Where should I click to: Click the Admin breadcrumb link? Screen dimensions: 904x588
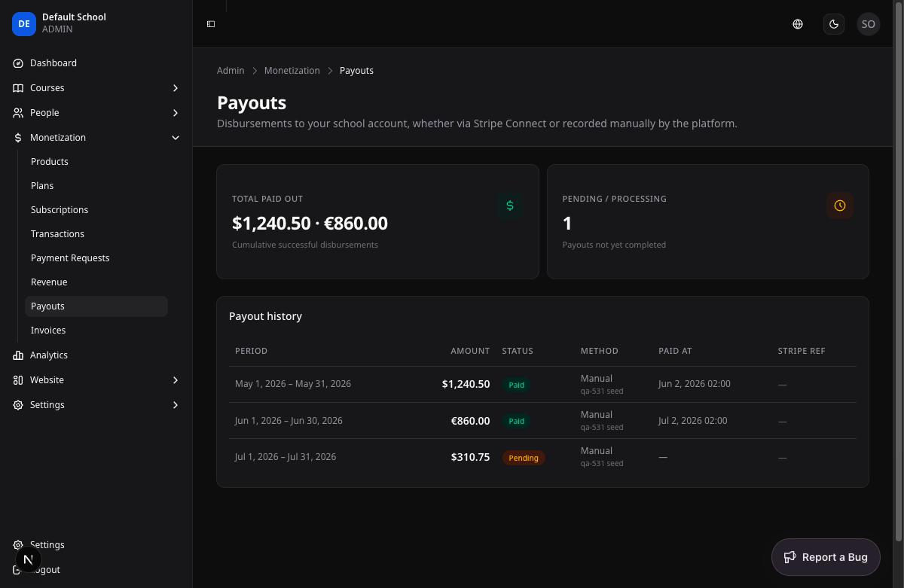[231, 71]
